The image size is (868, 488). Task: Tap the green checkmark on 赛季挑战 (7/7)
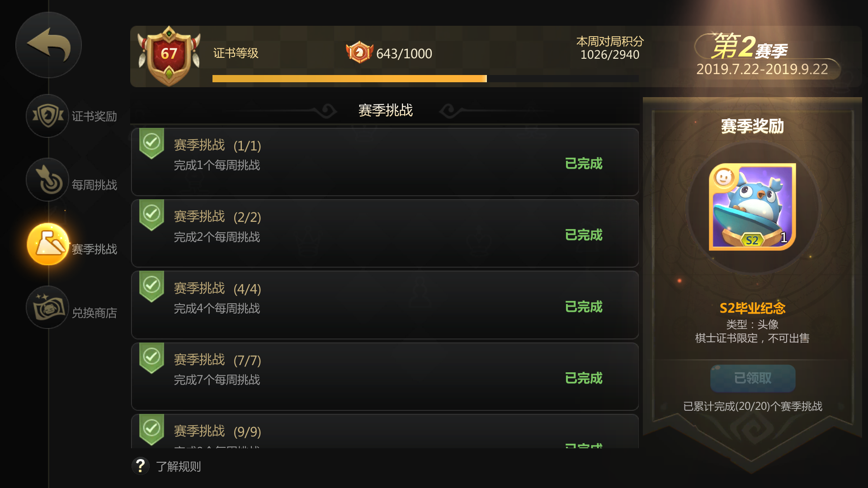tap(151, 357)
